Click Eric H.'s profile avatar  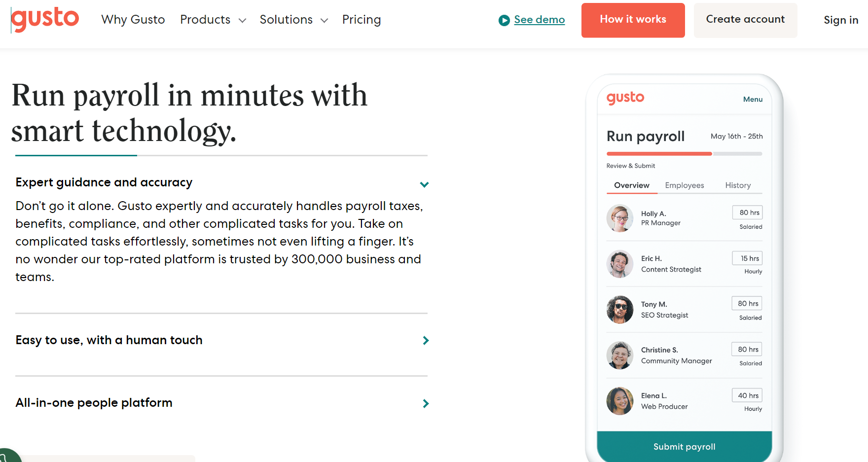pyautogui.click(x=620, y=264)
